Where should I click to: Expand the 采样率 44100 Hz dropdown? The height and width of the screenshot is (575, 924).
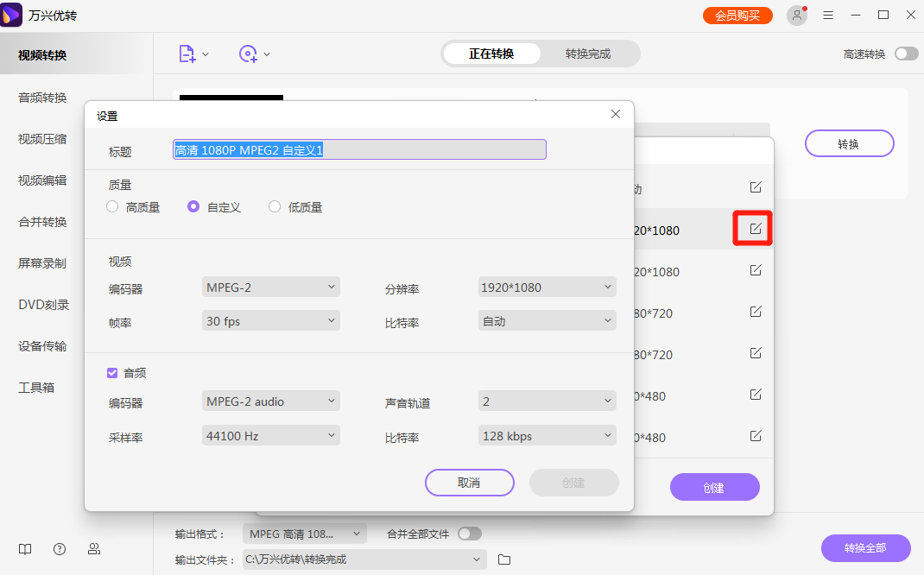[x=270, y=435]
